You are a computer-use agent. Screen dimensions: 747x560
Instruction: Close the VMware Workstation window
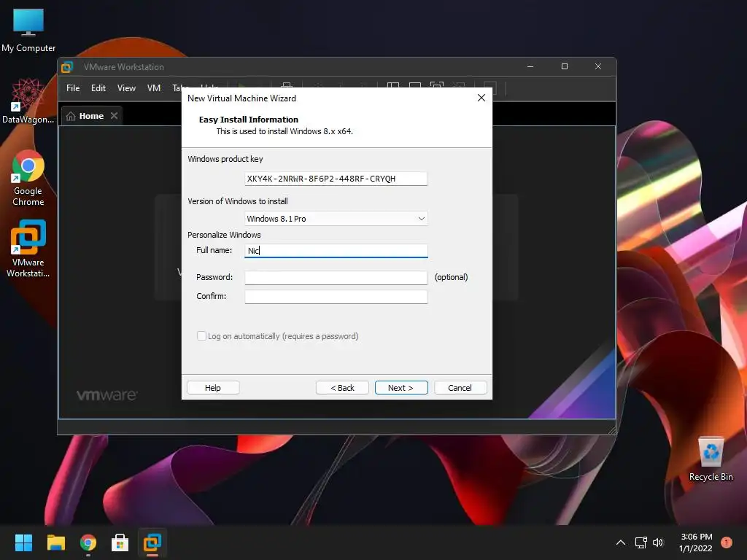598,66
